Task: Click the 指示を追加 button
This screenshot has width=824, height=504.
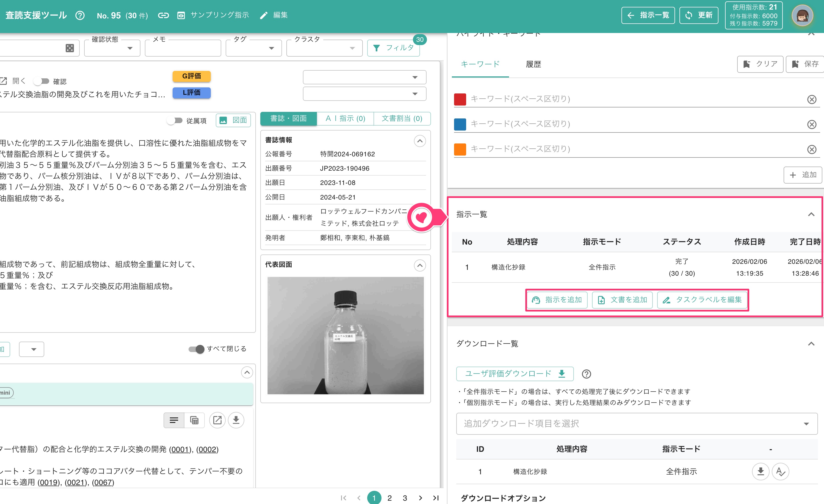Action: pos(557,300)
